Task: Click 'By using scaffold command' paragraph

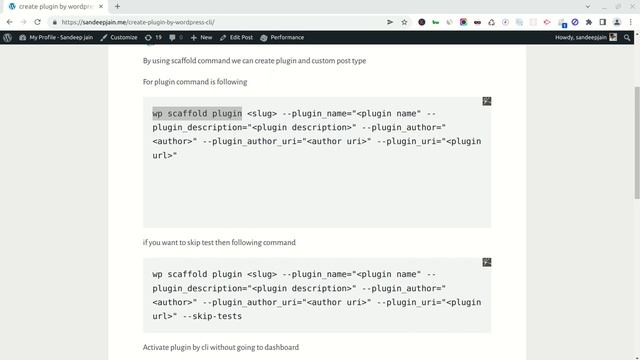Action: tap(254, 61)
